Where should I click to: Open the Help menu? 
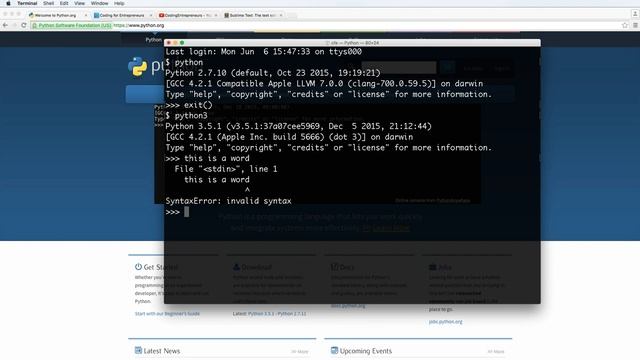coord(119,3)
